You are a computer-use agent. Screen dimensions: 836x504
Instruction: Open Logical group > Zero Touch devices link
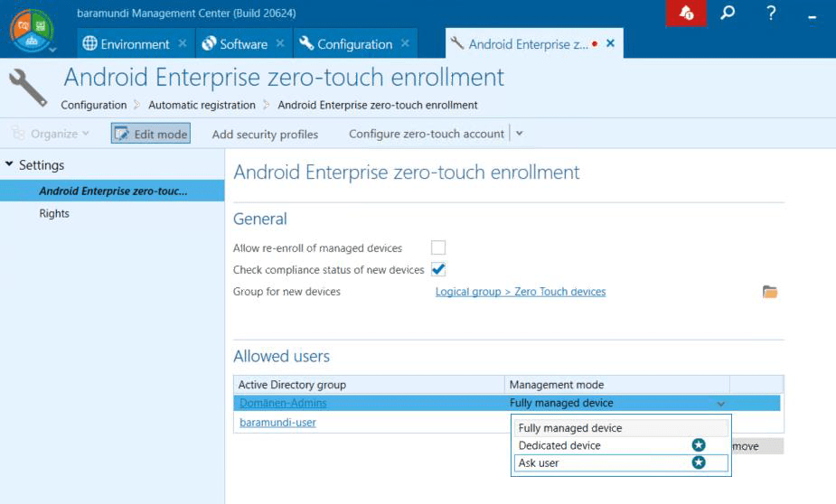pyautogui.click(x=521, y=292)
